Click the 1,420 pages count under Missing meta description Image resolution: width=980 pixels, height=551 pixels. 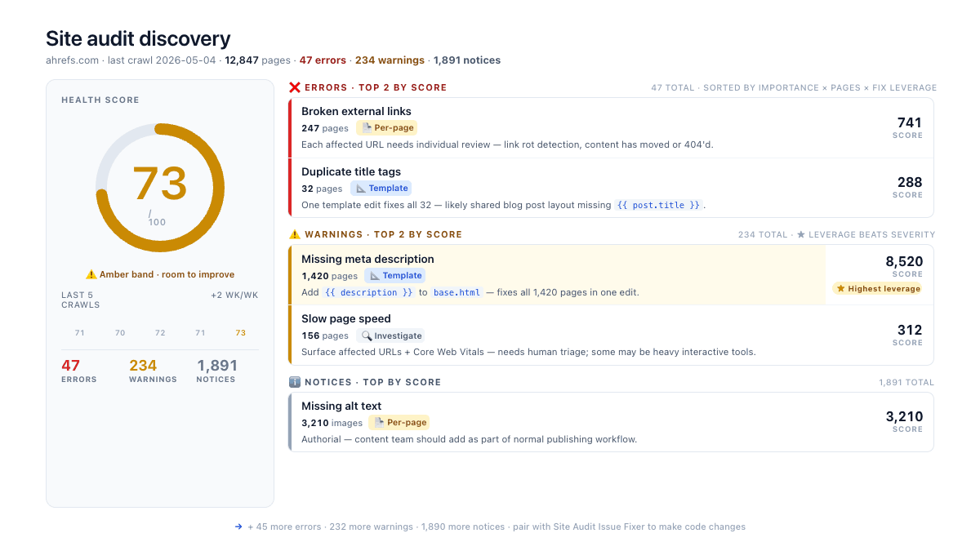330,276
